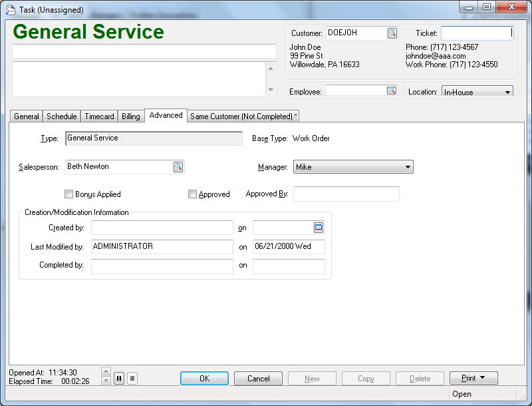532x406 pixels.
Task: Enable the Bonus Applied checkbox
Action: 68,194
